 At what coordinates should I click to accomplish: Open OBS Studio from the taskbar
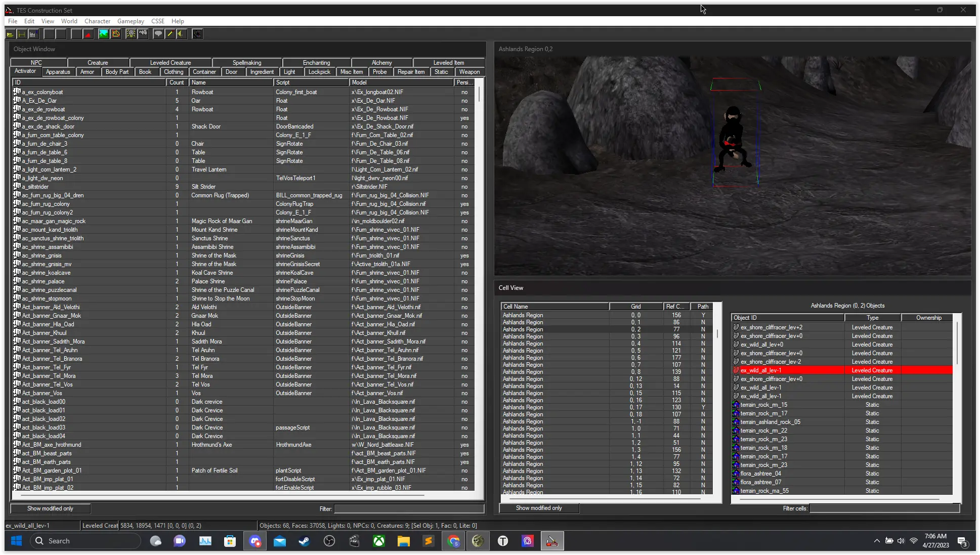329,541
